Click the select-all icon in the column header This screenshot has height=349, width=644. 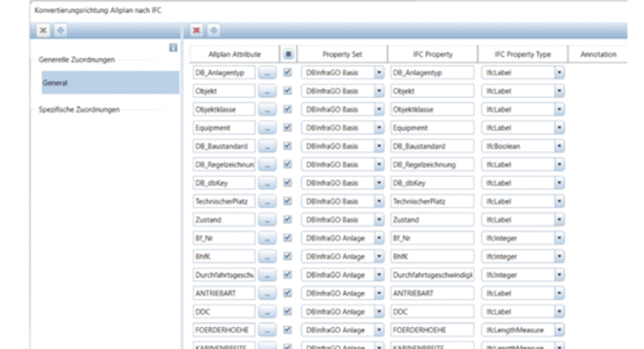point(288,53)
